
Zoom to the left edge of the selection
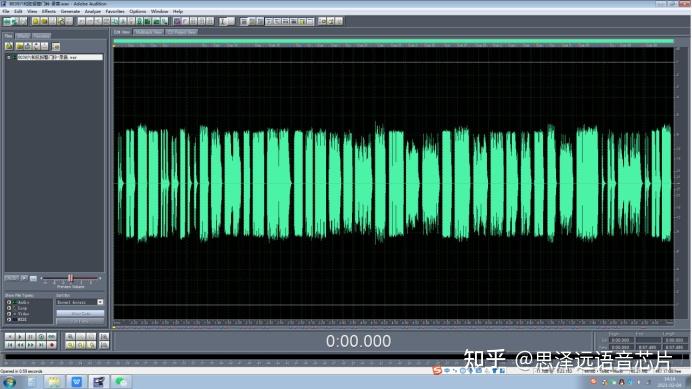pos(80,345)
